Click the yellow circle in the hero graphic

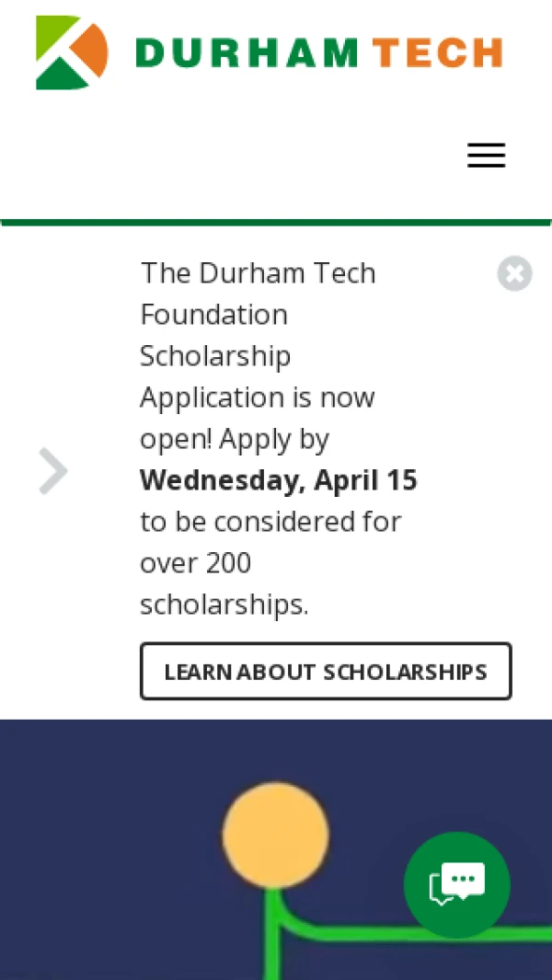click(x=275, y=836)
